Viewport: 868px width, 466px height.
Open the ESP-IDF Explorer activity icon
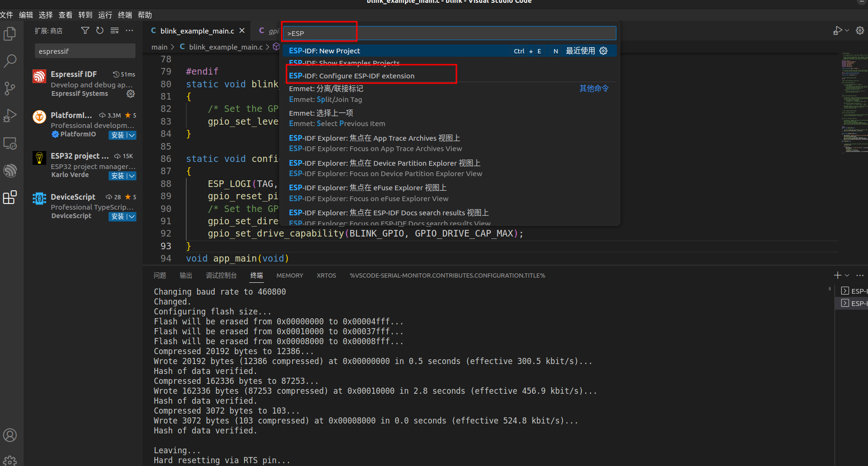[x=10, y=170]
